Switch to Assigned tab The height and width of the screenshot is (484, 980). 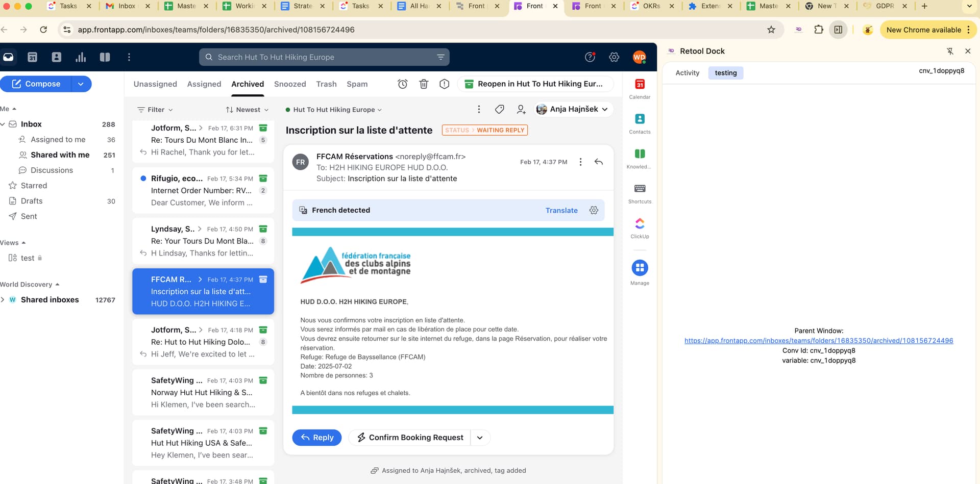[204, 84]
